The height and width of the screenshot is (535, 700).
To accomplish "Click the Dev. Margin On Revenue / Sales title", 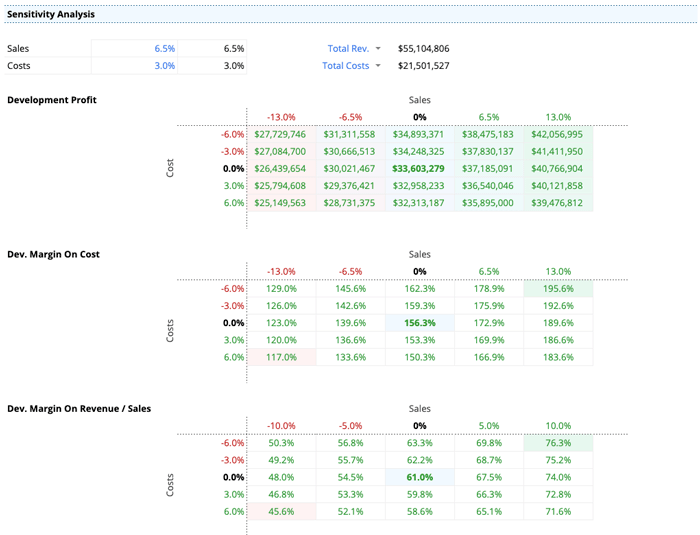I will coord(79,409).
